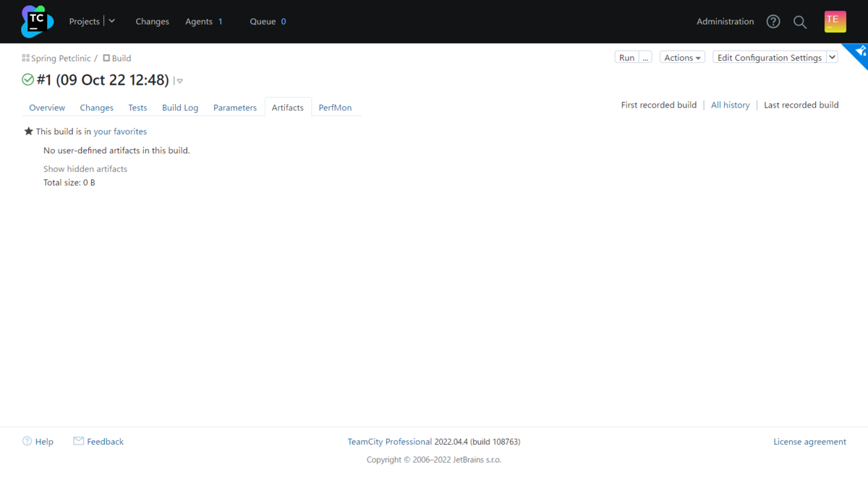Open the PerfMon tab
The image size is (868, 488).
point(335,108)
